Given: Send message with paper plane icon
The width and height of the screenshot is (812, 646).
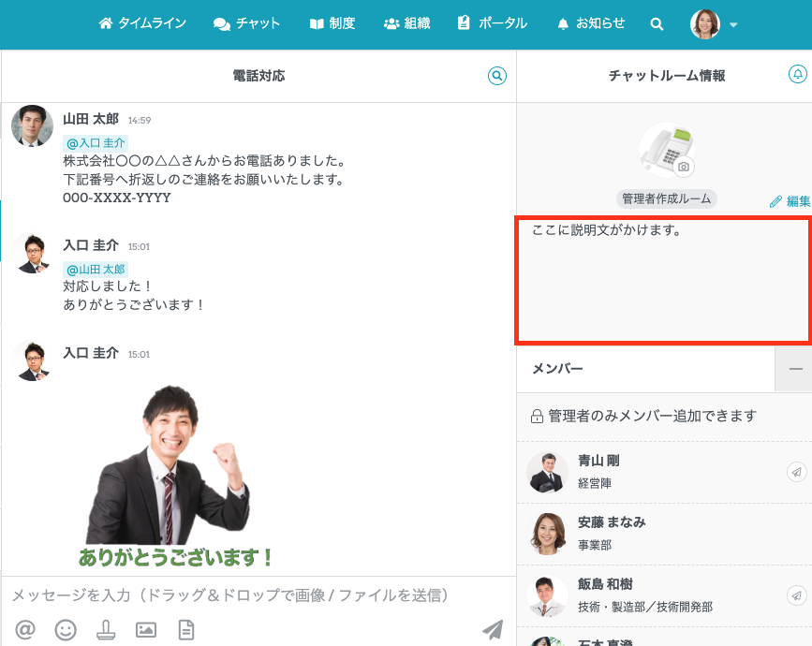Looking at the screenshot, I should pyautogui.click(x=493, y=629).
